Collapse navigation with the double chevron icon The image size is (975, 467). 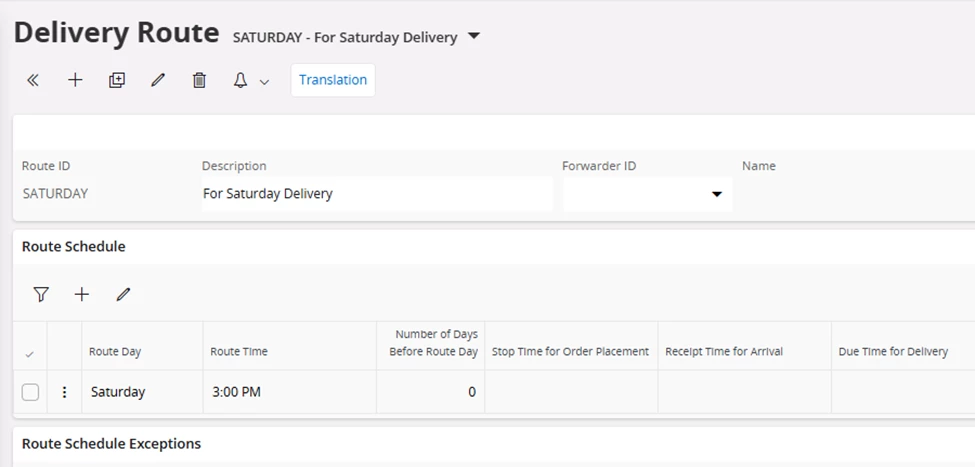tap(33, 81)
